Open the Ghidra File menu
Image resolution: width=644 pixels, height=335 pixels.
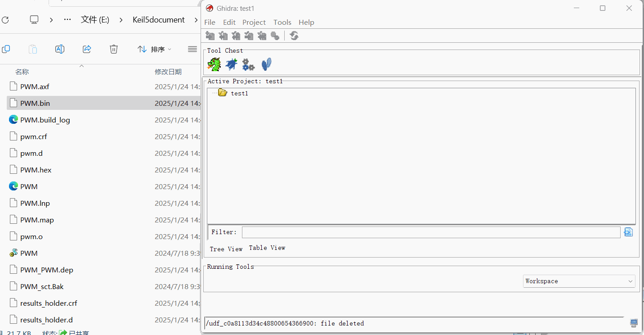(x=210, y=22)
